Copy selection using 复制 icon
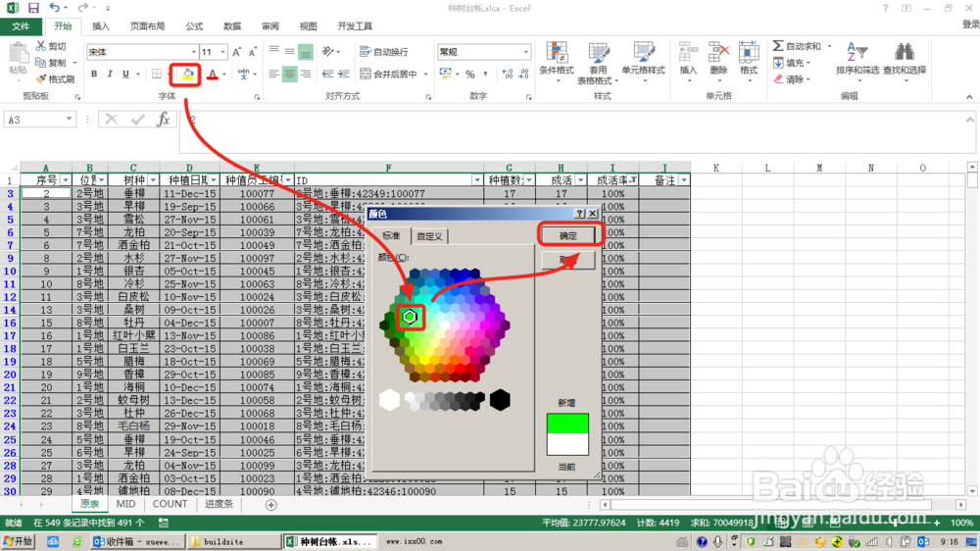Screen dimensions: 980x551 (51, 63)
